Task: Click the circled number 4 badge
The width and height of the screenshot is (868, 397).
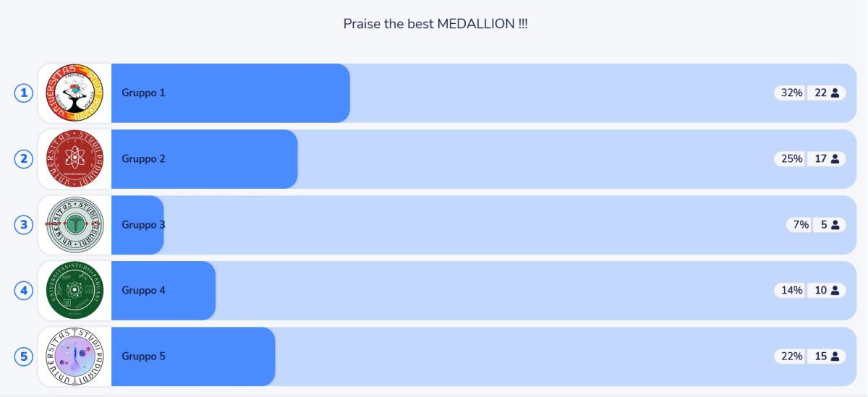Action: click(25, 291)
